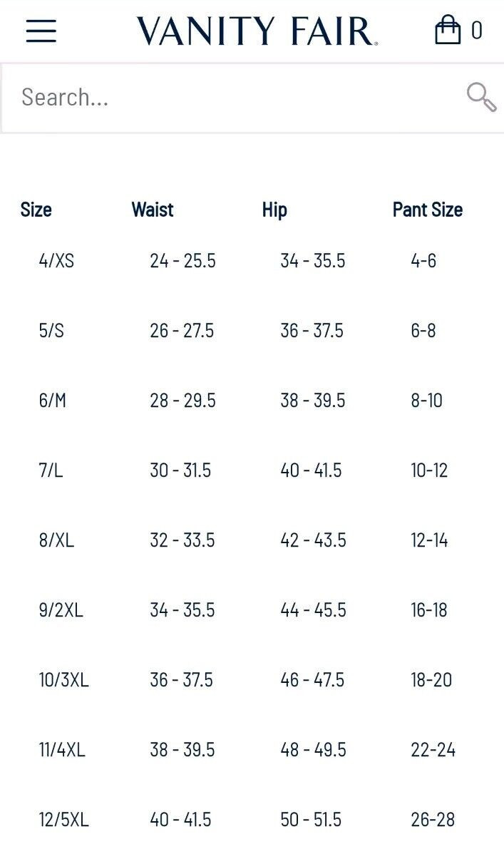Select the Pant Size column header
Image resolution: width=504 pixels, height=844 pixels.
428,210
